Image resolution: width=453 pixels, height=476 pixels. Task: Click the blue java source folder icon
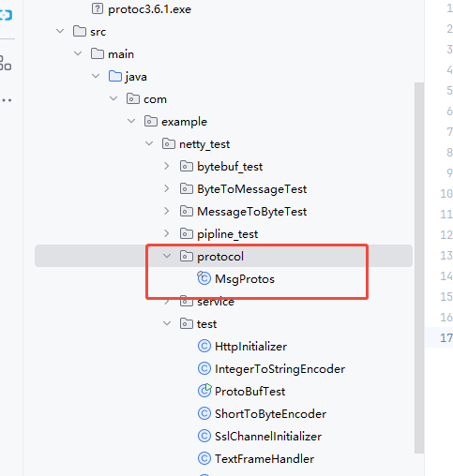[115, 76]
